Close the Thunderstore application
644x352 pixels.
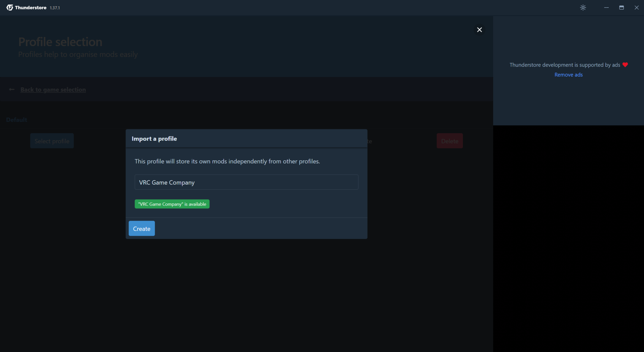coord(636,7)
